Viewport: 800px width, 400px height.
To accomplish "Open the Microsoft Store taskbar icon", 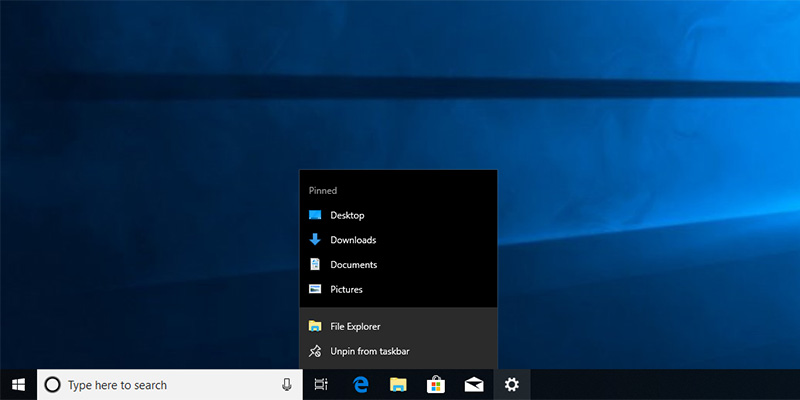I will coord(436,384).
